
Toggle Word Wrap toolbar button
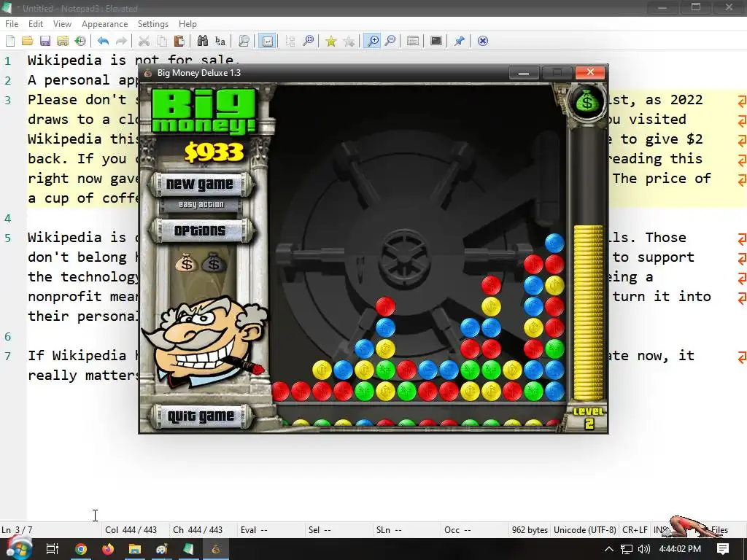[x=267, y=41]
